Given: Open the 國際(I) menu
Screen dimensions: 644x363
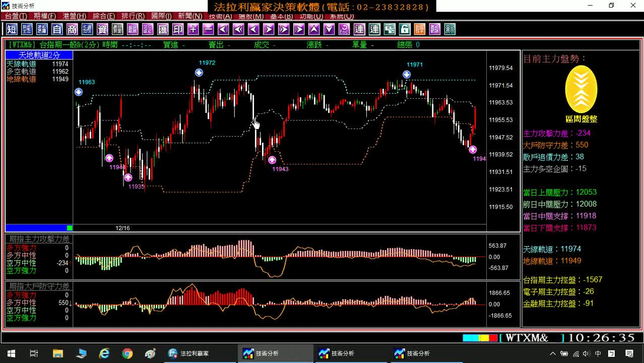Looking at the screenshot, I should click(x=161, y=17).
